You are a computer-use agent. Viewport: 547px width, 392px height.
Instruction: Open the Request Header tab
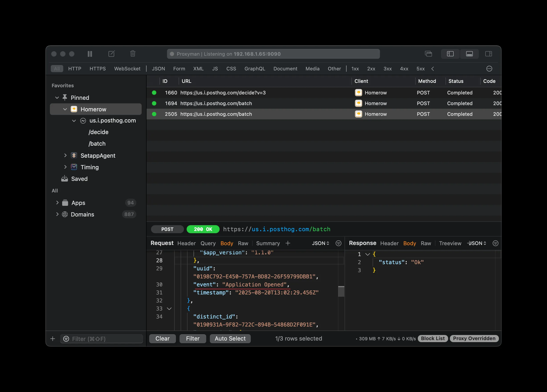[x=186, y=243]
